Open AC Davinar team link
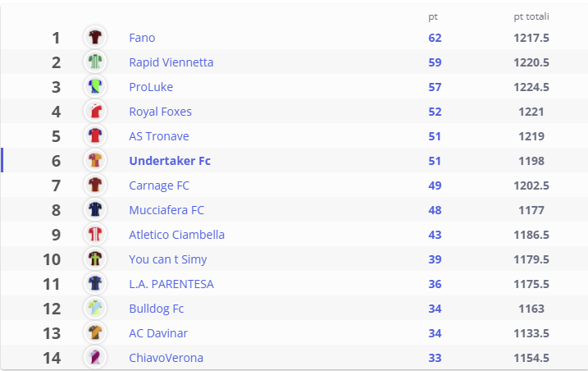This screenshot has height=371, width=588. (158, 333)
